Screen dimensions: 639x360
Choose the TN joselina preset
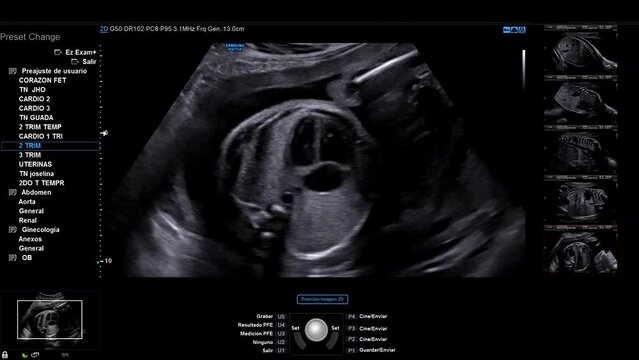click(x=36, y=174)
